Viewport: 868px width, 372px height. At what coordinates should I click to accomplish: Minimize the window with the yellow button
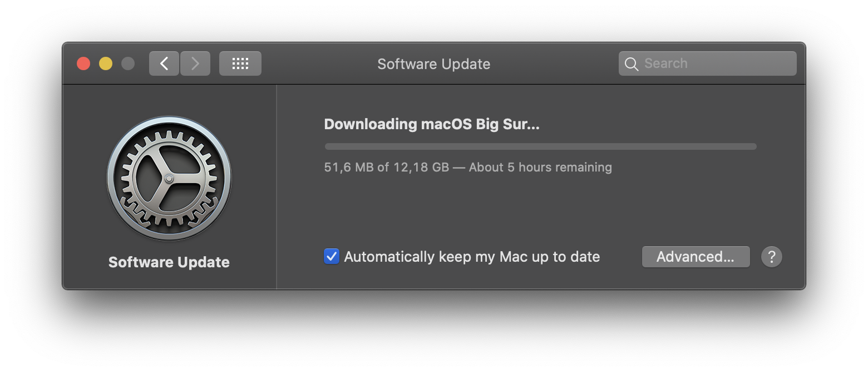[106, 63]
